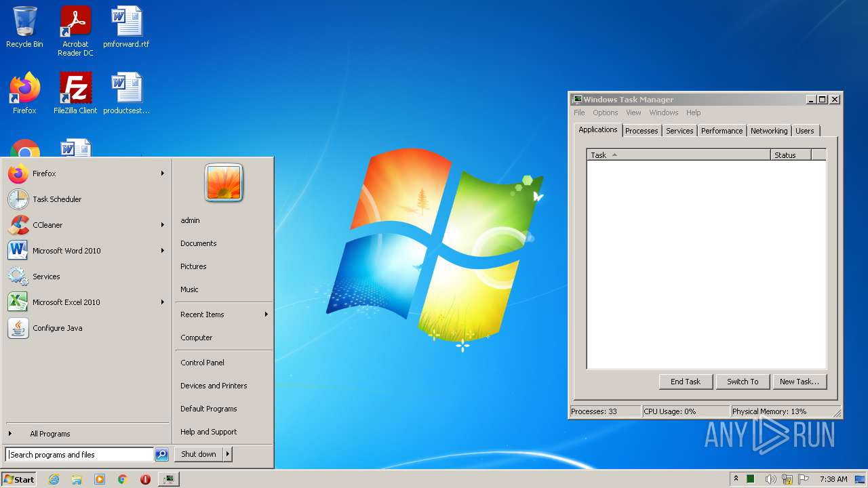Select the Applications tab
This screenshot has height=488, width=868.
coord(598,129)
